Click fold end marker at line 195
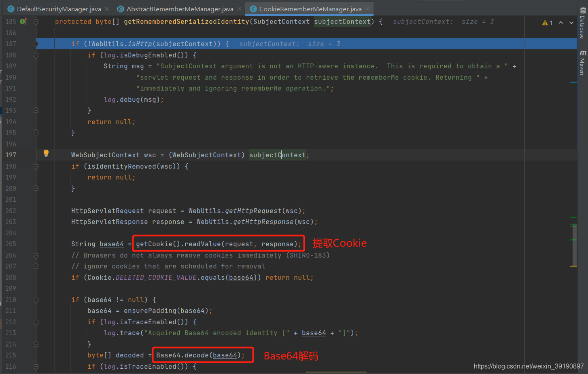The height and width of the screenshot is (374, 588). (36, 133)
